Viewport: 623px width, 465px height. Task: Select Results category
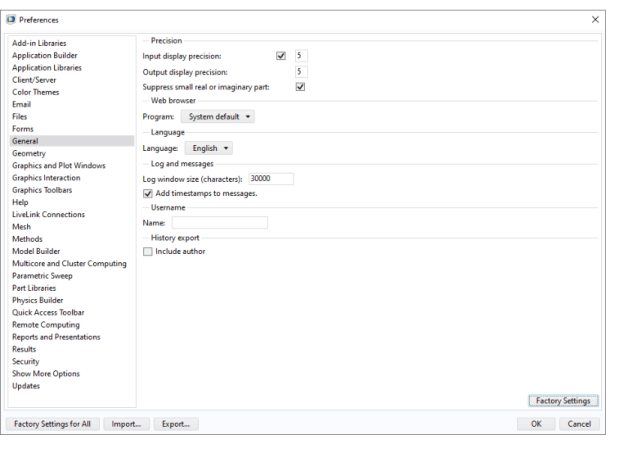click(x=72, y=350)
